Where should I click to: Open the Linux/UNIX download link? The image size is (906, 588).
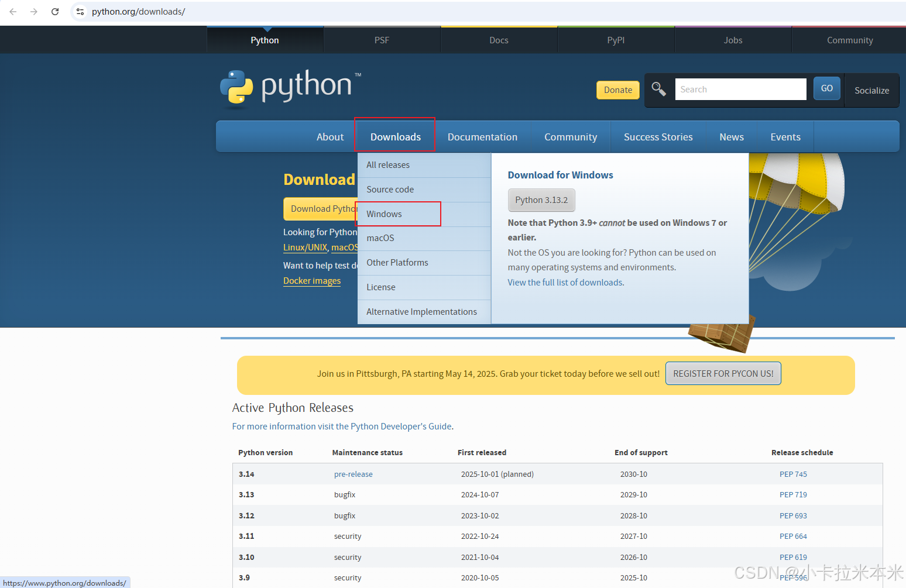click(305, 247)
